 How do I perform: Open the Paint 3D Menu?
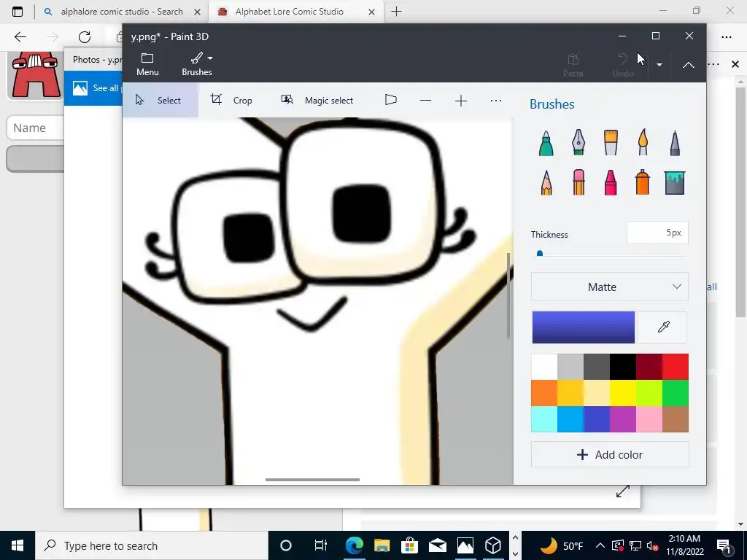[x=147, y=64]
